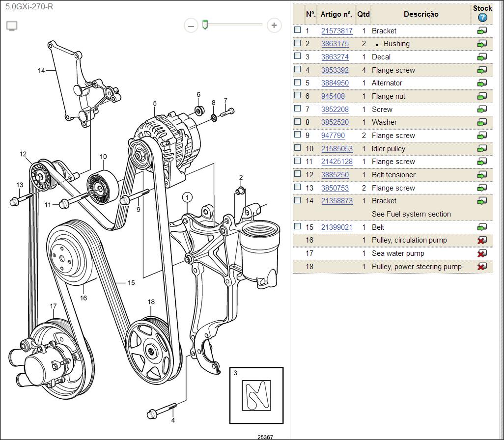The height and width of the screenshot is (440, 504).
Task: Tick checkbox for item 1 Bracket
Action: tap(298, 30)
